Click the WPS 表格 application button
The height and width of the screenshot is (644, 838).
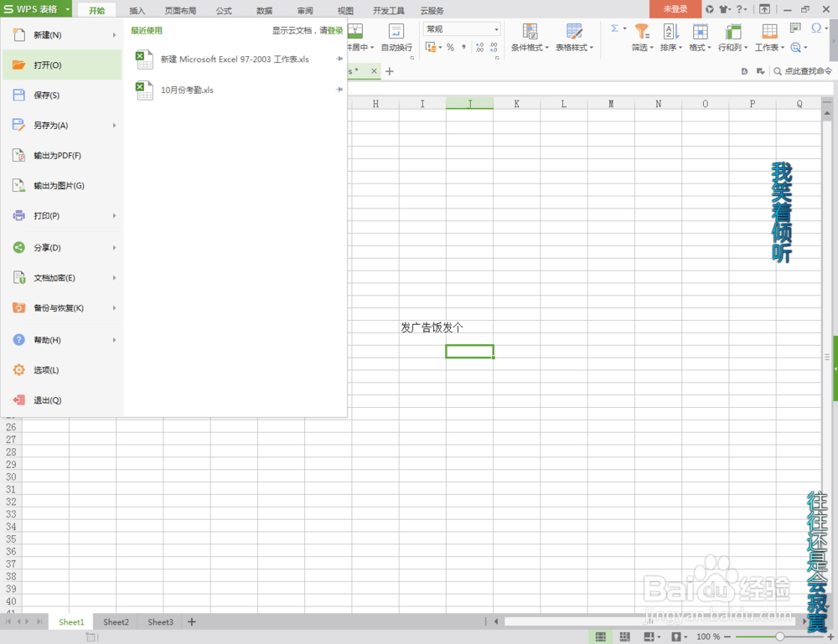pyautogui.click(x=36, y=9)
